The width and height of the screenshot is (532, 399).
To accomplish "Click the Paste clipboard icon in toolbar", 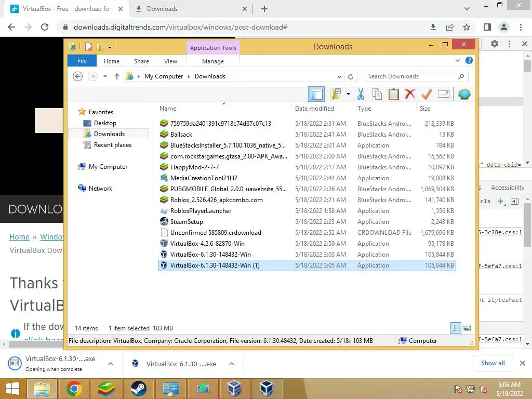I will tap(394, 94).
